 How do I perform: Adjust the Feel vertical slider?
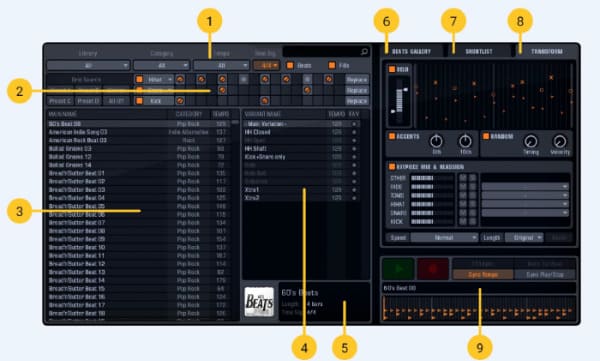click(399, 100)
